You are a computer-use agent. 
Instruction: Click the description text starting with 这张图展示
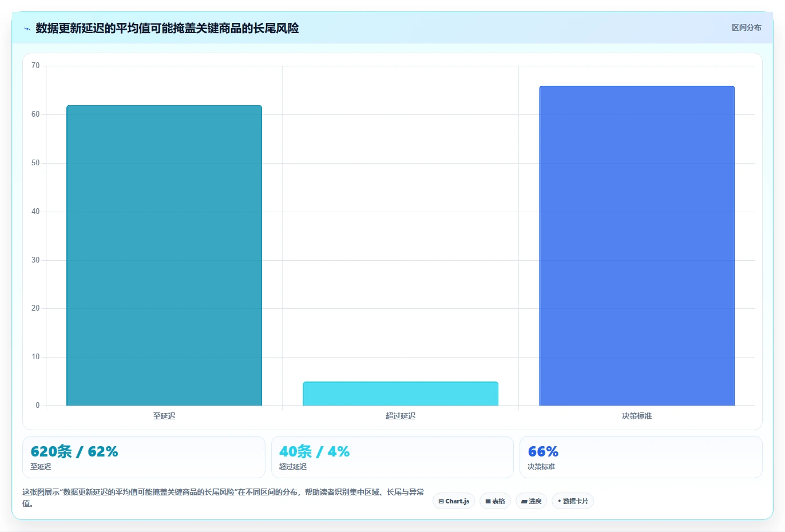coord(223,498)
